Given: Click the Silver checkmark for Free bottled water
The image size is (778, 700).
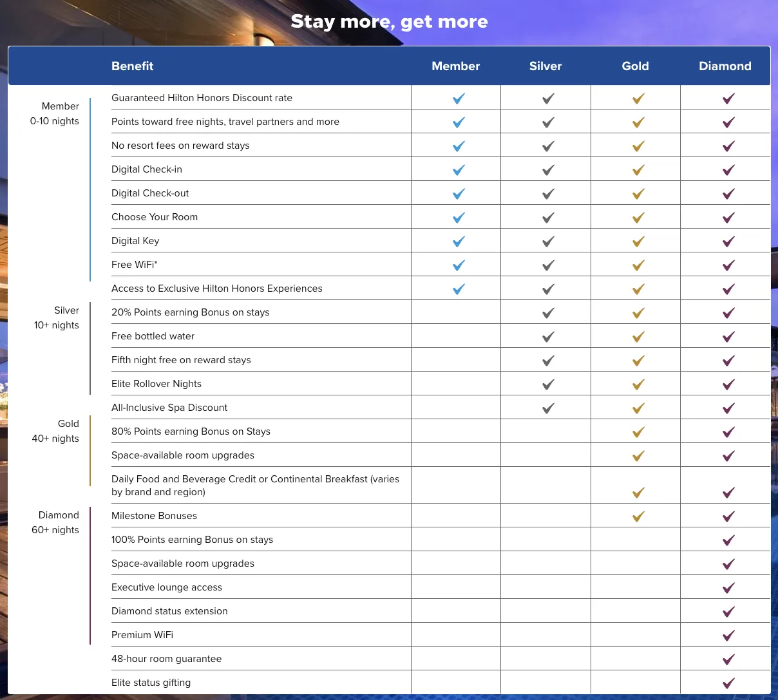Looking at the screenshot, I should tap(548, 337).
